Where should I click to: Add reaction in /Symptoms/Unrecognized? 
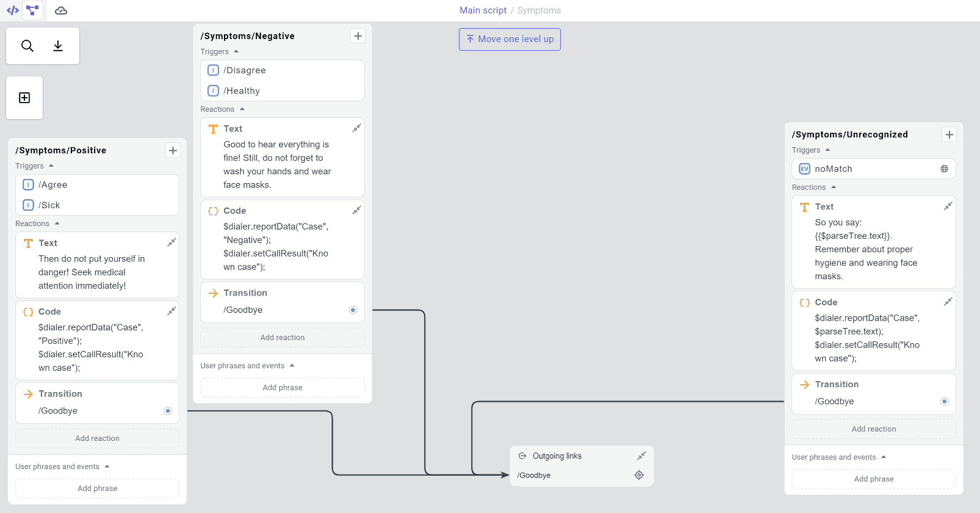coord(874,429)
